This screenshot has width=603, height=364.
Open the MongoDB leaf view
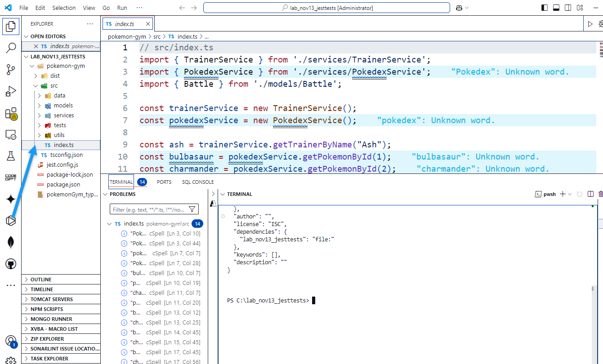pyautogui.click(x=10, y=242)
